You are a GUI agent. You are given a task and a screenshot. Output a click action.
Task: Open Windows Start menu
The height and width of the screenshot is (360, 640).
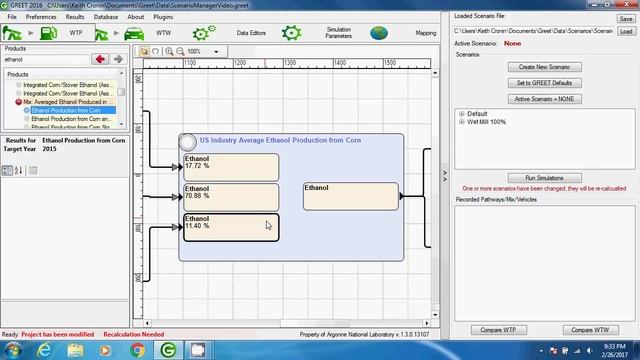tap(12, 351)
